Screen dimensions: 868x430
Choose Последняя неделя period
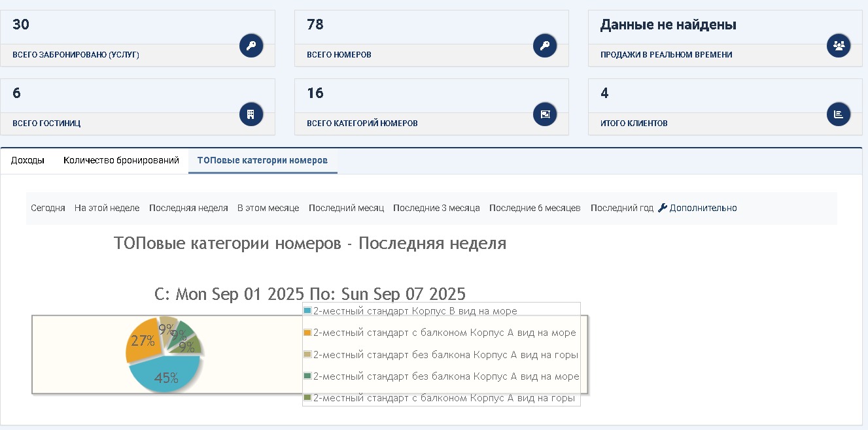click(x=188, y=208)
